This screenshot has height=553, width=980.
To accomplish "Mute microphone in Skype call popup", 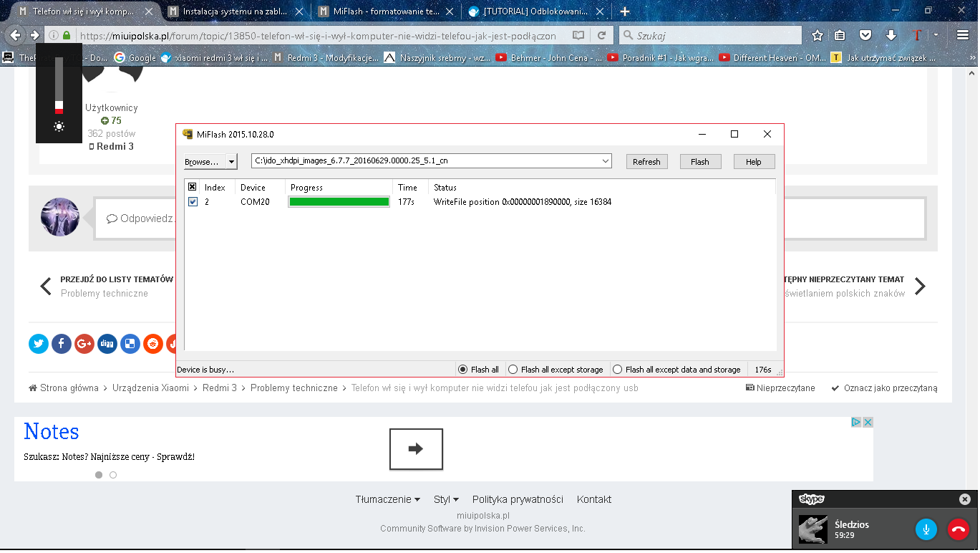I will 926,530.
